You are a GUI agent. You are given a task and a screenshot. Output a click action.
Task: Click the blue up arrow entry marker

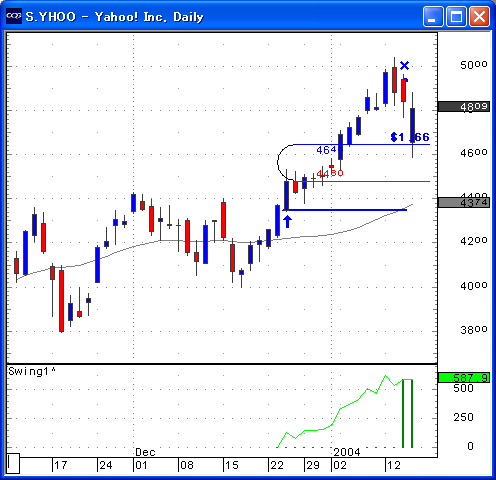287,222
